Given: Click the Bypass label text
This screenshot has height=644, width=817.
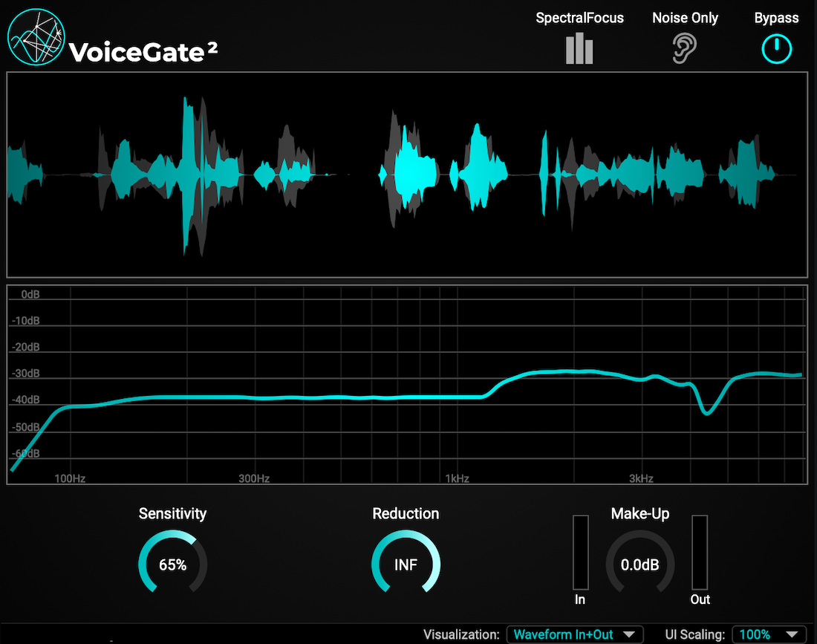Looking at the screenshot, I should tap(776, 17).
